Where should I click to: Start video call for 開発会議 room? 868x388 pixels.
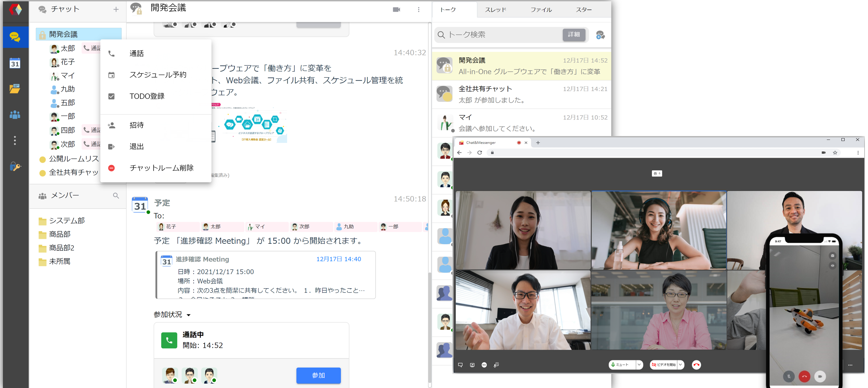click(397, 10)
